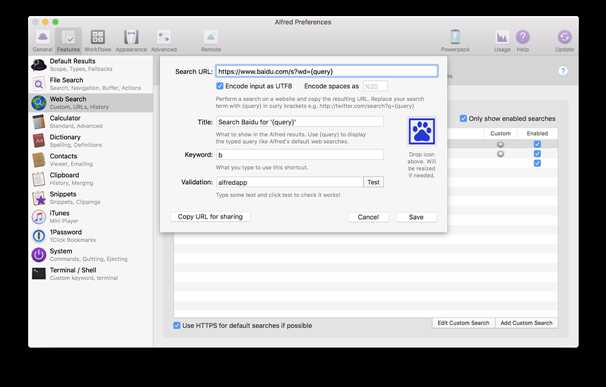The height and width of the screenshot is (387, 606).
Task: Click Copy URL for sharing button
Action: pos(210,217)
